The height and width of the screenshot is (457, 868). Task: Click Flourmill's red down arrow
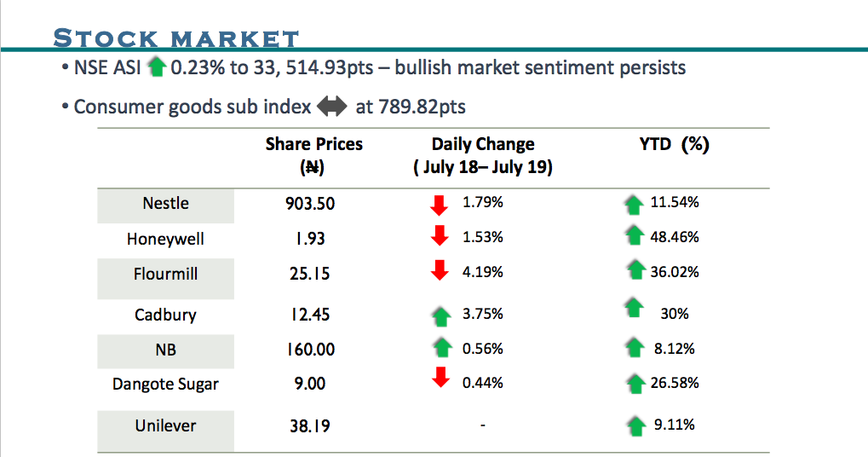[x=440, y=271]
